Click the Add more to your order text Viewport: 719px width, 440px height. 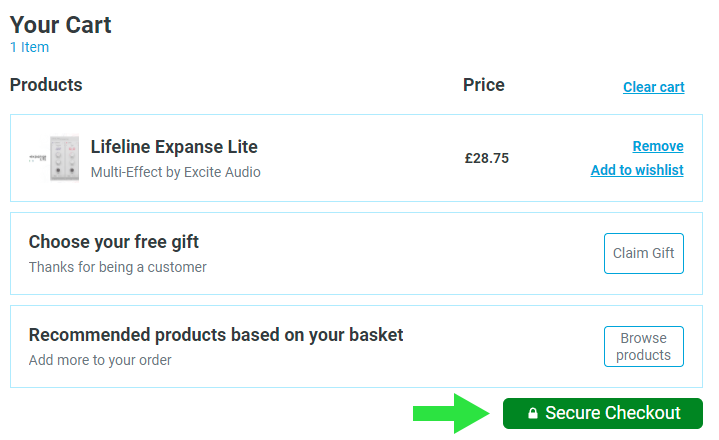point(100,360)
